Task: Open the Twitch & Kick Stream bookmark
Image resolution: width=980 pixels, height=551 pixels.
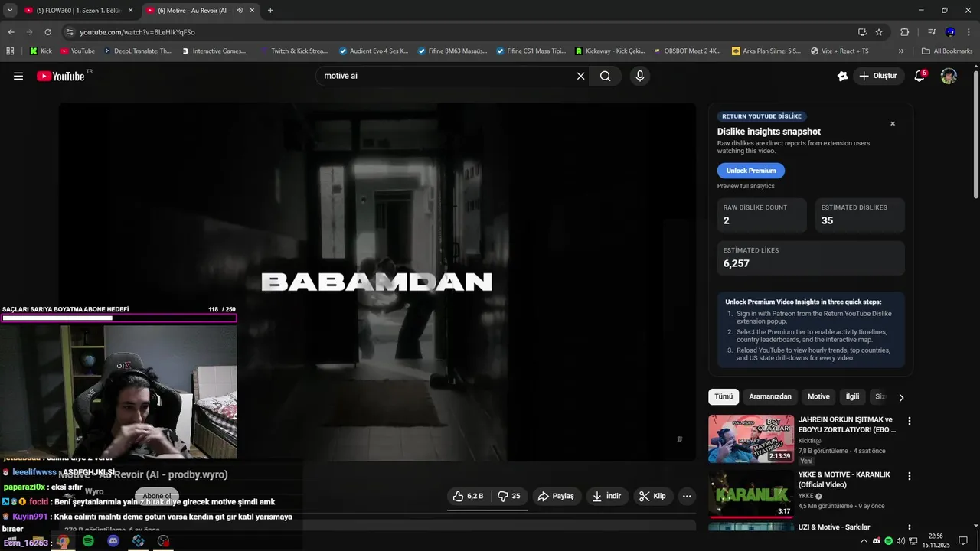Action: [293, 51]
